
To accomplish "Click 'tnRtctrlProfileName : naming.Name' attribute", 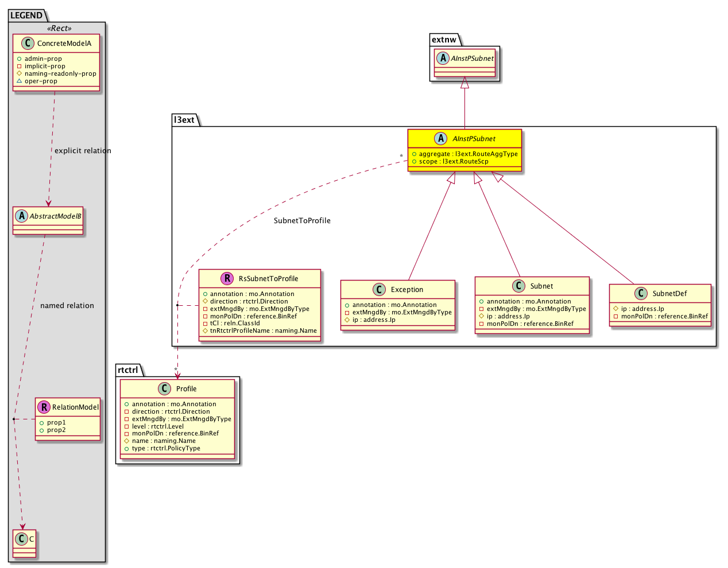I will (263, 330).
